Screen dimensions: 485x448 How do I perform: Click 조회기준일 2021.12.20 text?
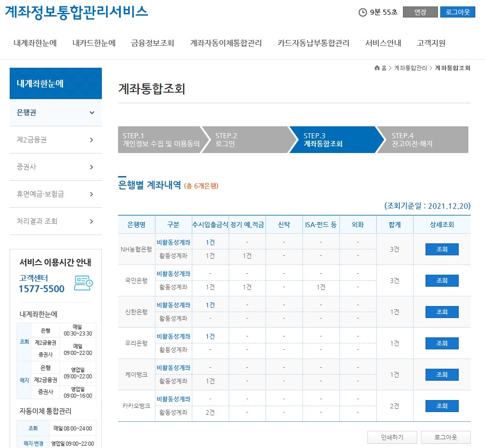pyautogui.click(x=427, y=206)
